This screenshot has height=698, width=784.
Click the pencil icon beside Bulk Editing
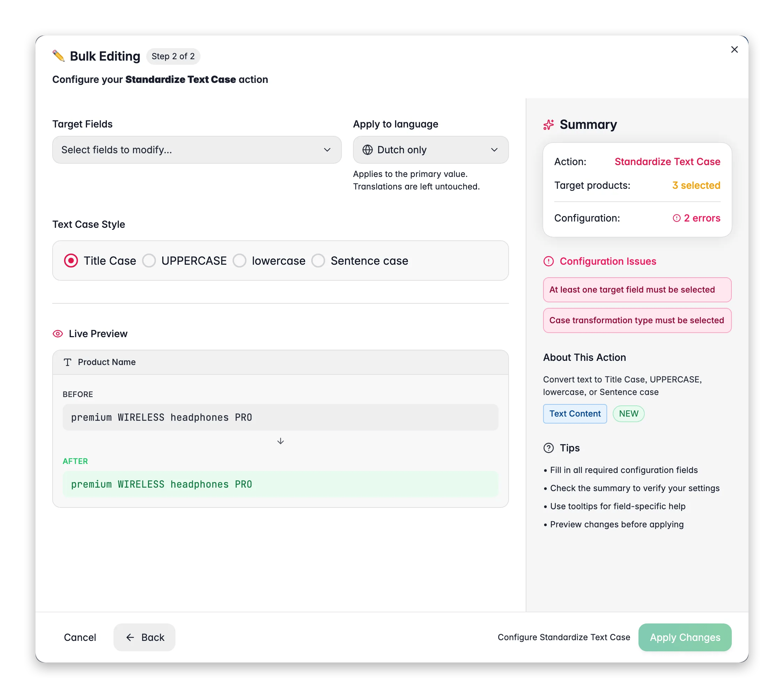(x=58, y=56)
